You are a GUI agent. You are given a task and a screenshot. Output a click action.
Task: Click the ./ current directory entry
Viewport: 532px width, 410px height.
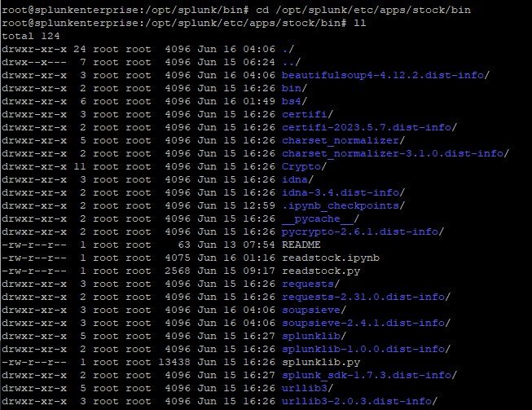(288, 49)
